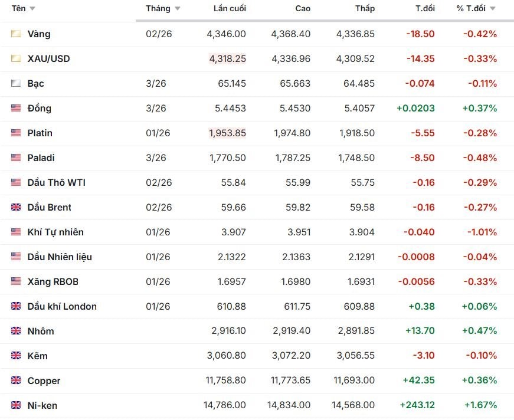This screenshot has width=514, height=420.
Task: Click the UK flag next to Nhôm
Action: click(16, 332)
